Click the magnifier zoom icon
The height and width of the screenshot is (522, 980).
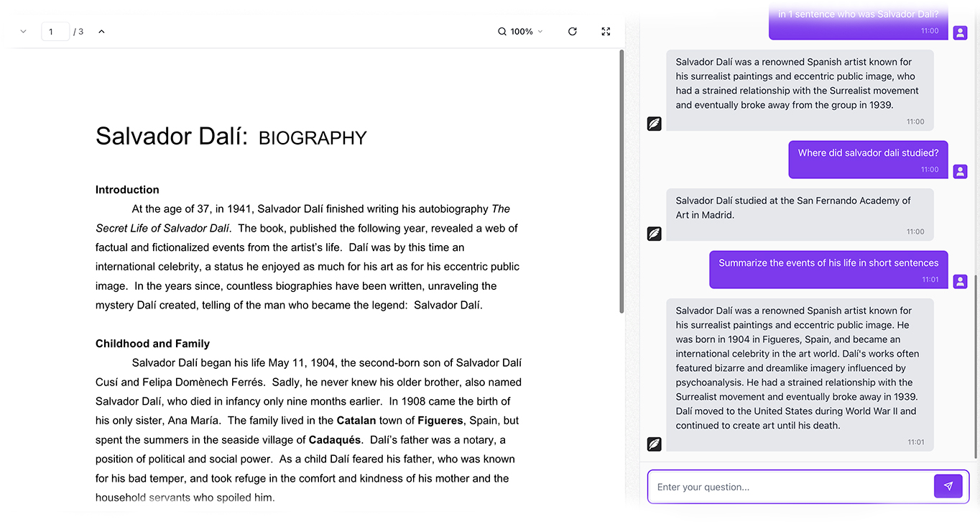pyautogui.click(x=502, y=32)
